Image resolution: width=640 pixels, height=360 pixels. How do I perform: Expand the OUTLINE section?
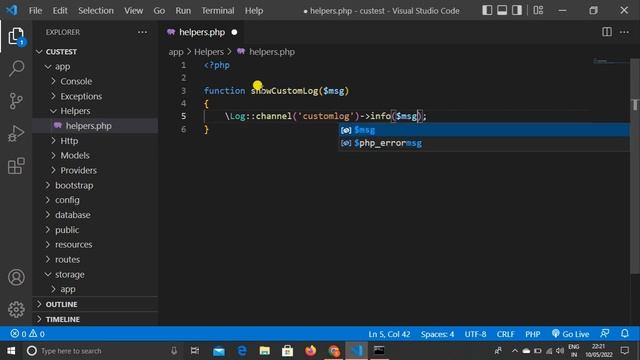pyautogui.click(x=95, y=304)
